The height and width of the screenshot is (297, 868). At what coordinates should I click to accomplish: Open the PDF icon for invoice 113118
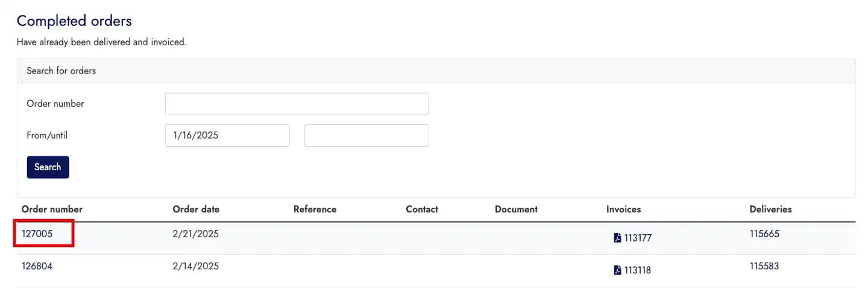pos(617,270)
